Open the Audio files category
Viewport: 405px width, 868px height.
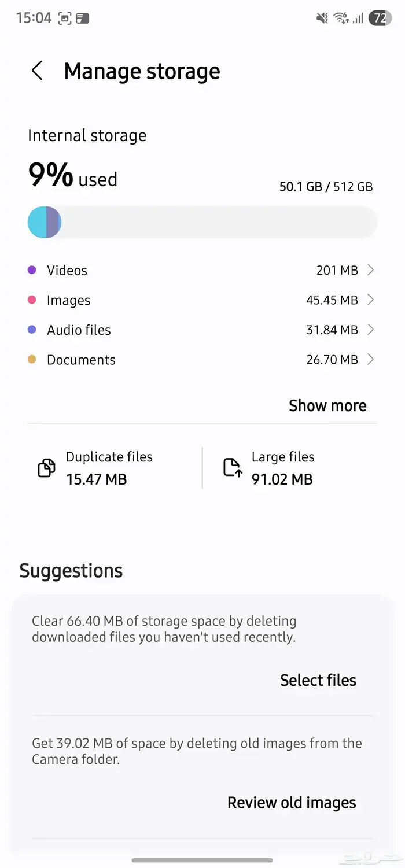pos(79,330)
